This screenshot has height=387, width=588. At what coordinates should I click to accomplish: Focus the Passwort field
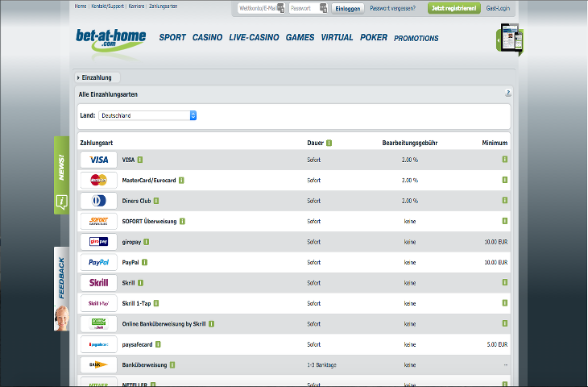click(x=308, y=8)
